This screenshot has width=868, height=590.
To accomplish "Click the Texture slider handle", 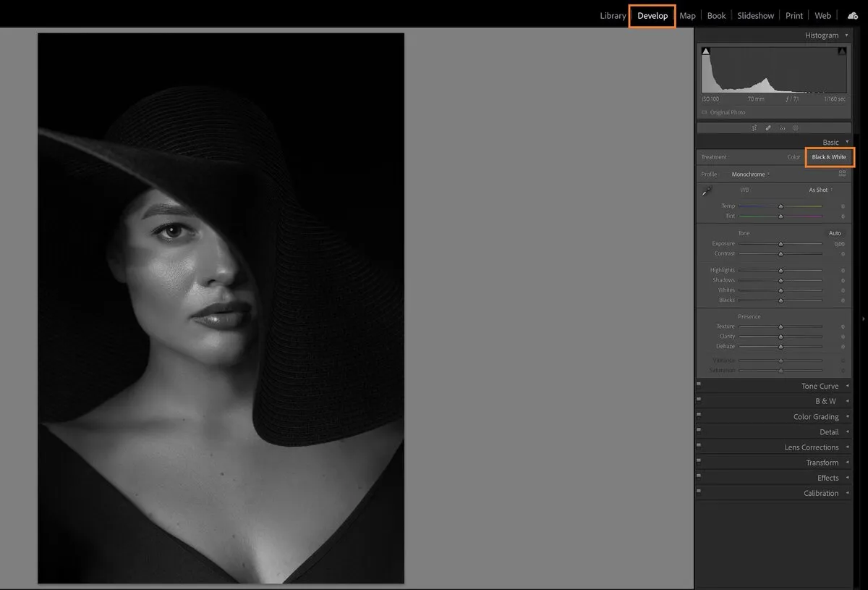I will [780, 326].
